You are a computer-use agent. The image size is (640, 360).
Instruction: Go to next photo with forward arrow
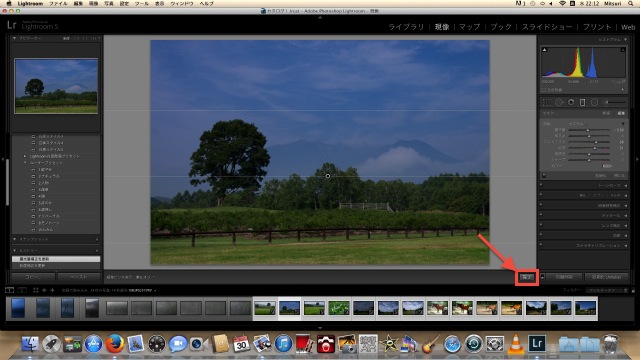52,290
